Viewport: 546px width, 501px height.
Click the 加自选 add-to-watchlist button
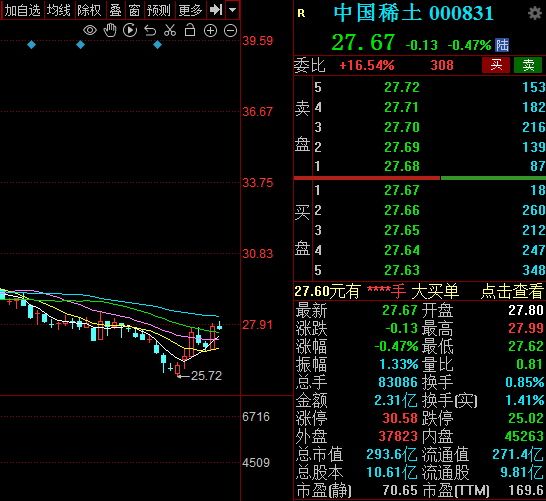pyautogui.click(x=23, y=10)
